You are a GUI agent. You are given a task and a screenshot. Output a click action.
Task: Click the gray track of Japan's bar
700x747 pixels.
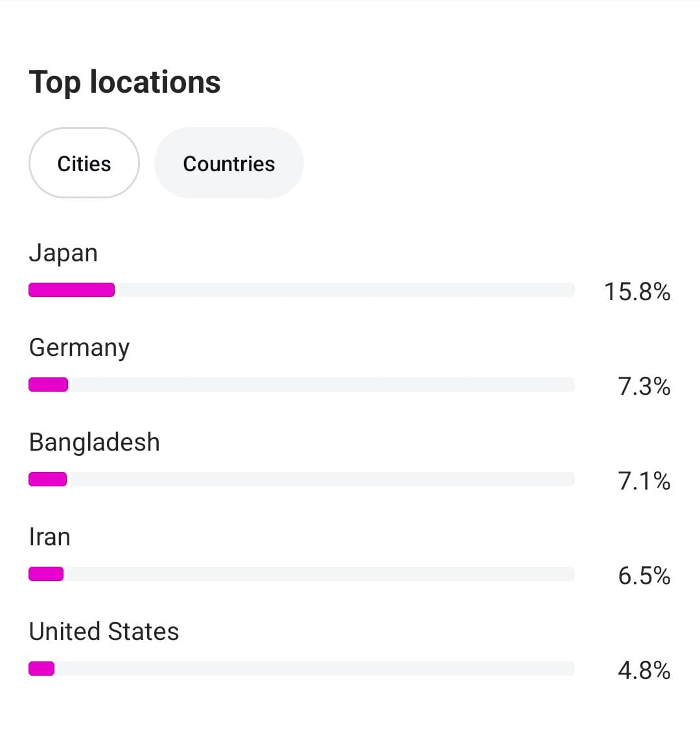(x=344, y=290)
